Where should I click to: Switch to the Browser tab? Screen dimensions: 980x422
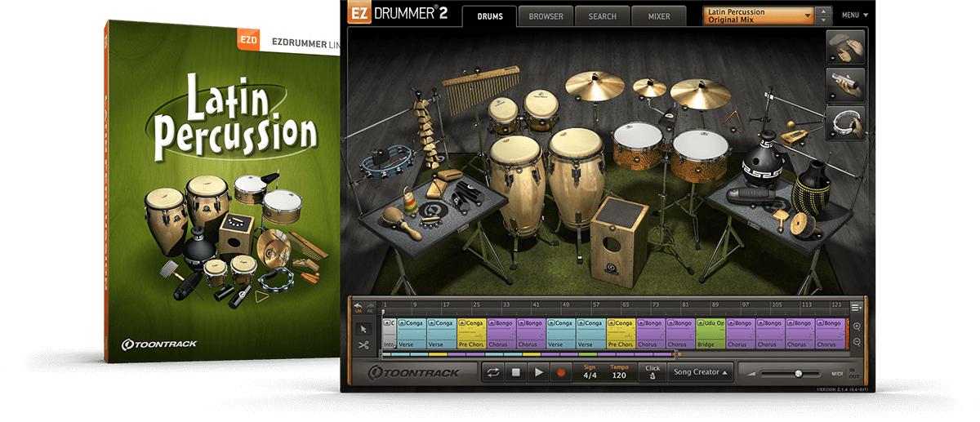(545, 16)
